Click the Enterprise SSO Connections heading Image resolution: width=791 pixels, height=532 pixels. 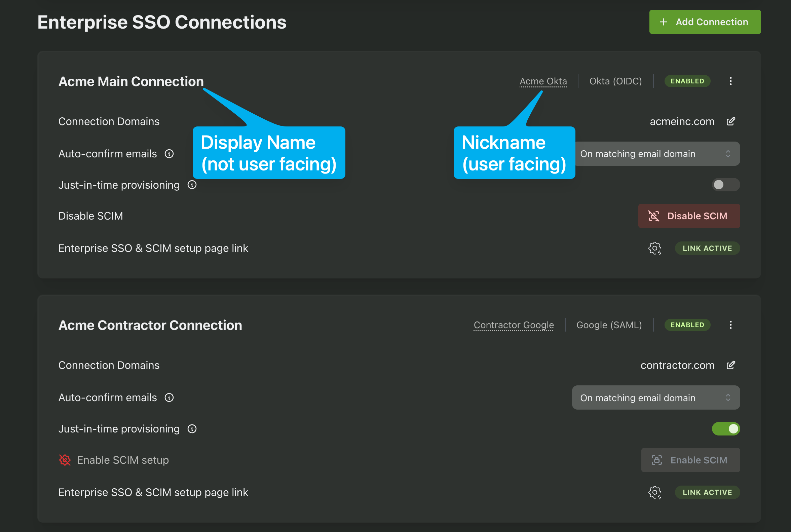click(162, 23)
